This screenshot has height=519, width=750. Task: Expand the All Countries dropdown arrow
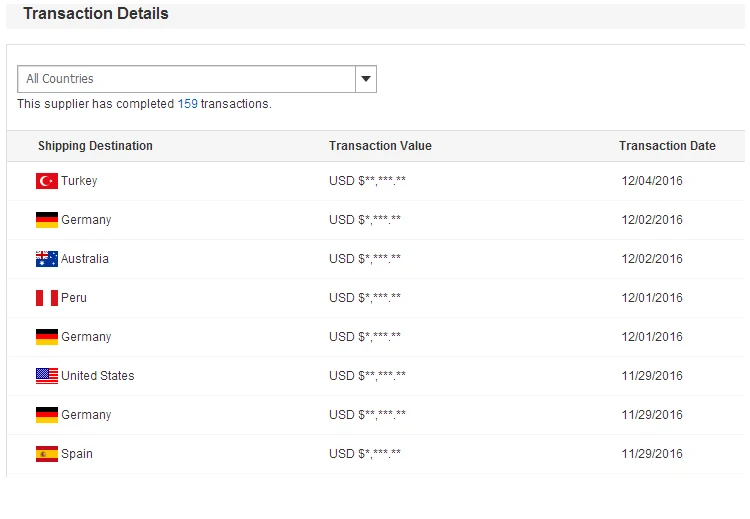tap(365, 79)
